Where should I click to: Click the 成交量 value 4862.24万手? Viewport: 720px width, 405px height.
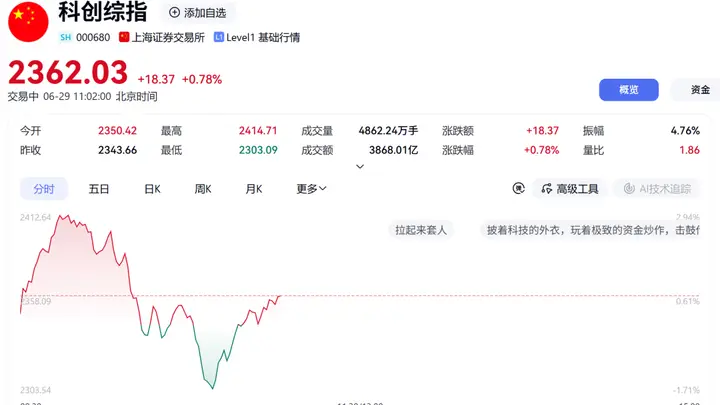(x=388, y=130)
